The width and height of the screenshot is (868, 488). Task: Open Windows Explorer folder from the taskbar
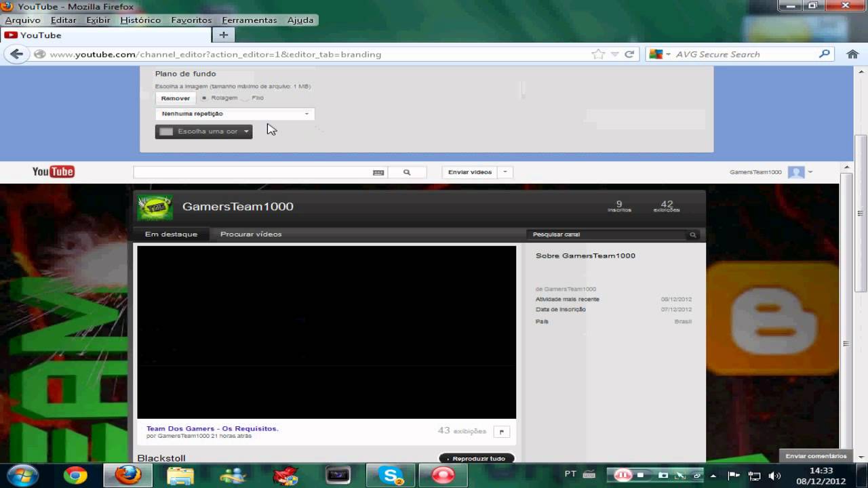(x=180, y=476)
